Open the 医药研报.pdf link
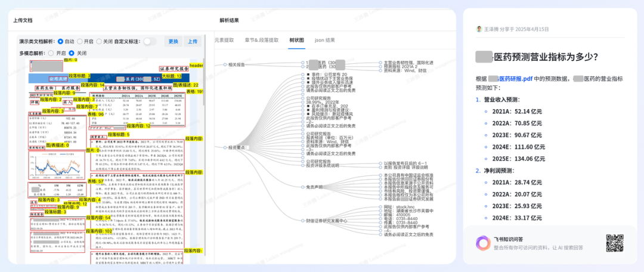Screen dimensions: 644x272 510,79
